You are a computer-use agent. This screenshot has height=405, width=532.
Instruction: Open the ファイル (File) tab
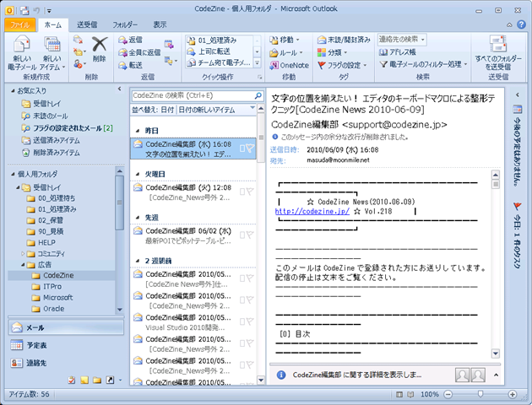pyautogui.click(x=17, y=25)
